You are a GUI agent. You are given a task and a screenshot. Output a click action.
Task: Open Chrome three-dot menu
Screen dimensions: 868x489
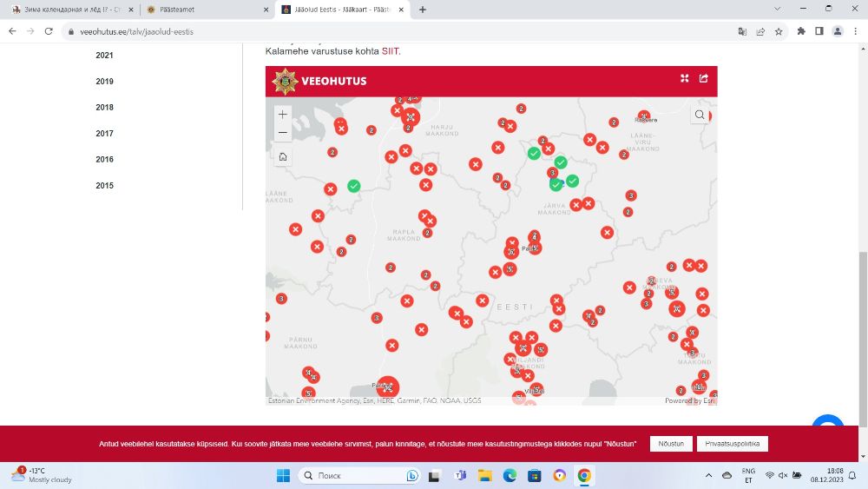click(x=856, y=31)
